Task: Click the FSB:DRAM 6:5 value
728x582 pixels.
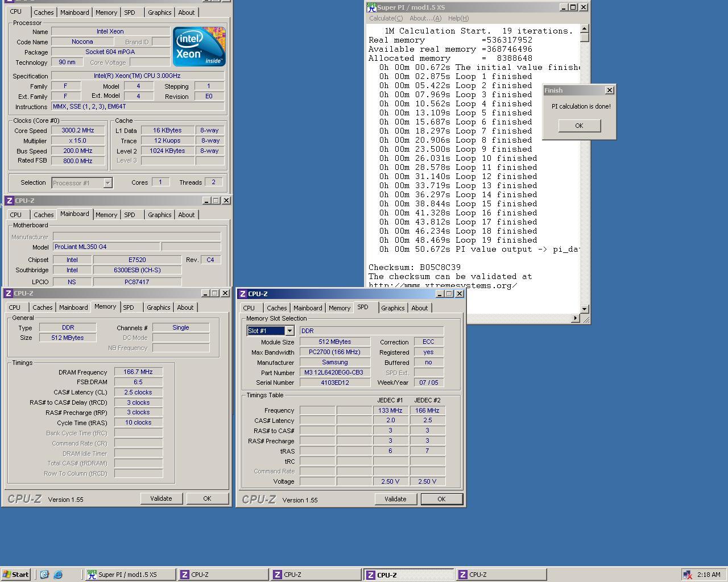Action: tap(139, 382)
